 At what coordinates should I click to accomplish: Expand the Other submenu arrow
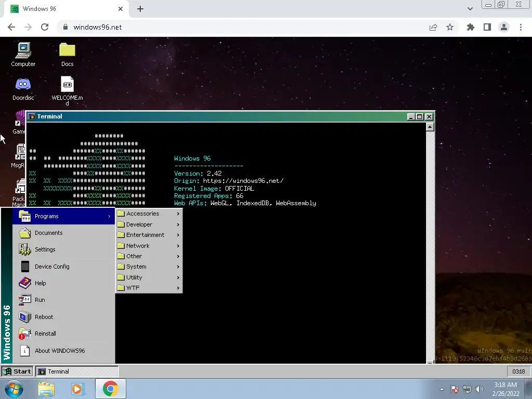coord(178,256)
